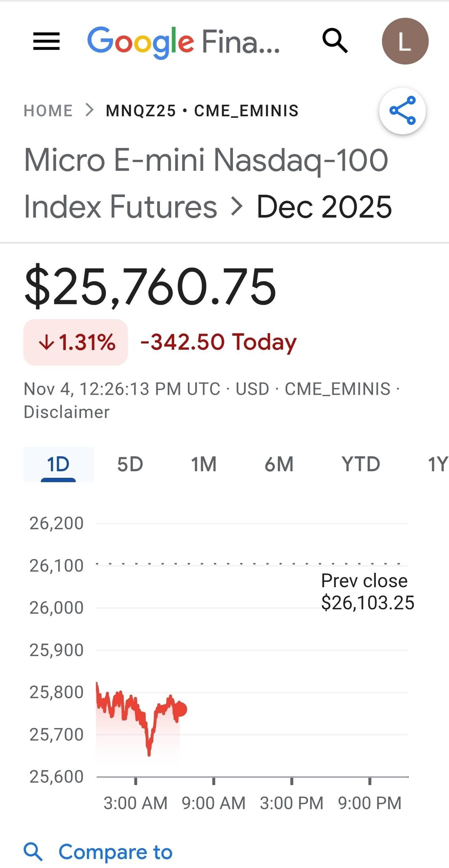Click breadcrumb chevron after HOME
The image size is (449, 868).
click(90, 110)
